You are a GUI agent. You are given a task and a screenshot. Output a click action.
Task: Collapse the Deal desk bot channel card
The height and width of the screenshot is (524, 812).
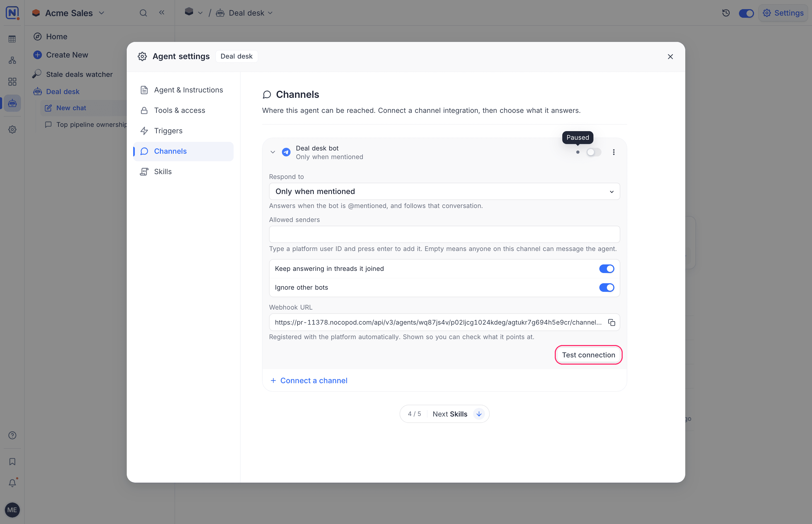pos(272,152)
